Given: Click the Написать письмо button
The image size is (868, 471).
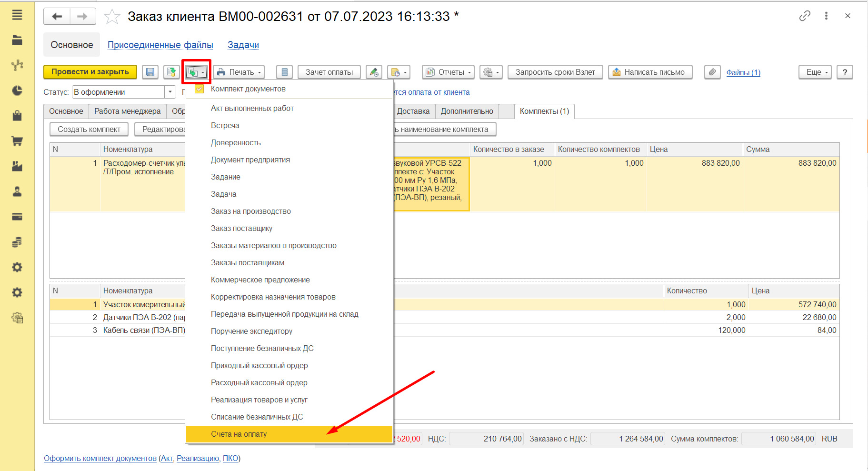Looking at the screenshot, I should [650, 72].
